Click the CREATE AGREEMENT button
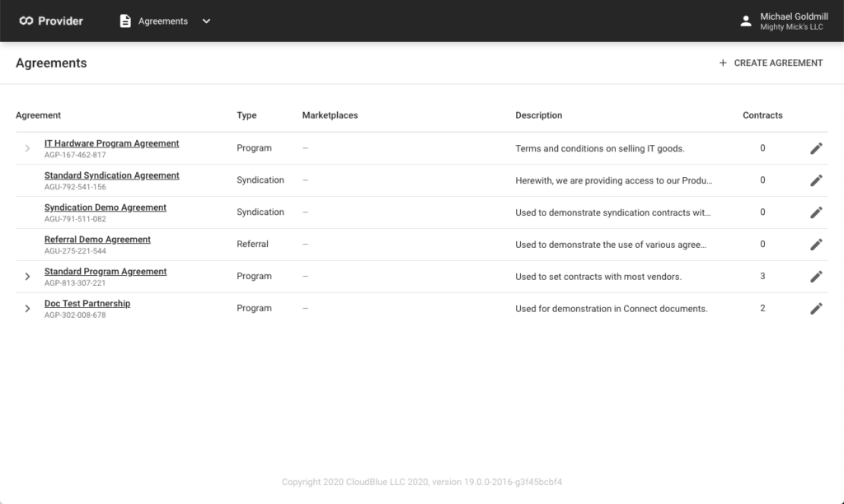 click(x=771, y=63)
